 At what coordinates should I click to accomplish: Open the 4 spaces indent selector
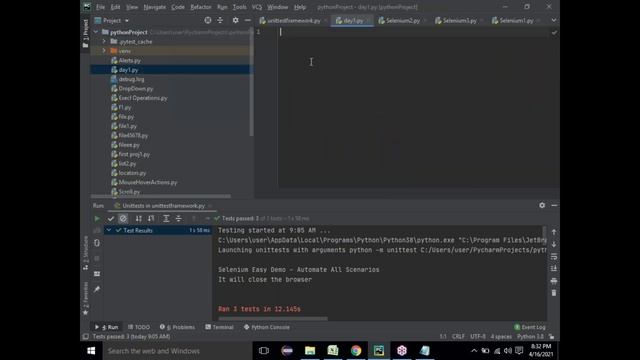click(x=501, y=337)
